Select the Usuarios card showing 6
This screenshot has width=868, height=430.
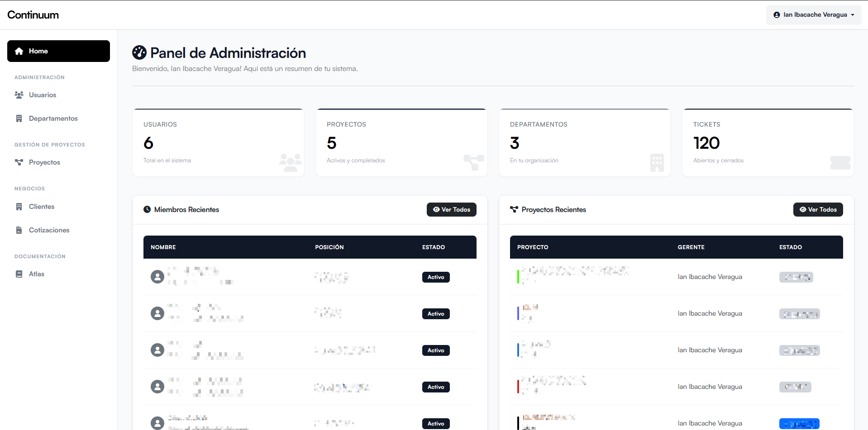point(218,142)
